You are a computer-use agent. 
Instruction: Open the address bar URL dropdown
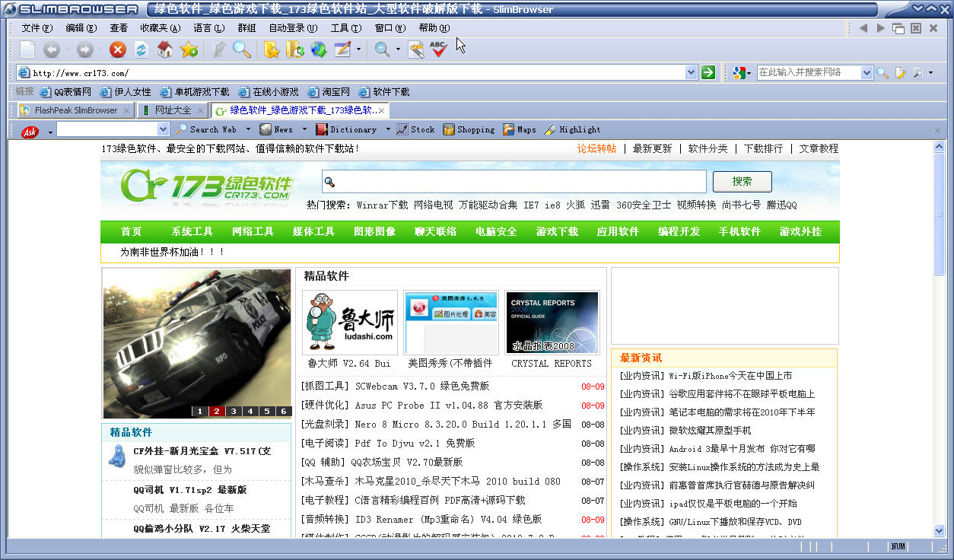pos(691,72)
